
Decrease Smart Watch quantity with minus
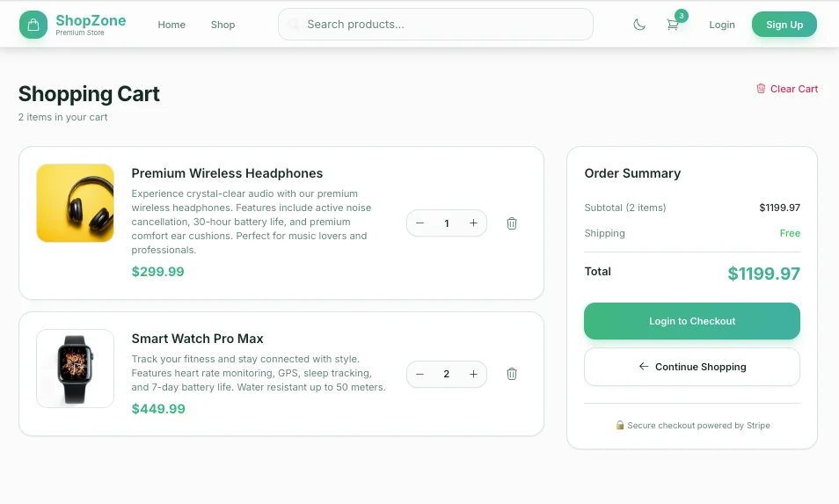coord(419,374)
